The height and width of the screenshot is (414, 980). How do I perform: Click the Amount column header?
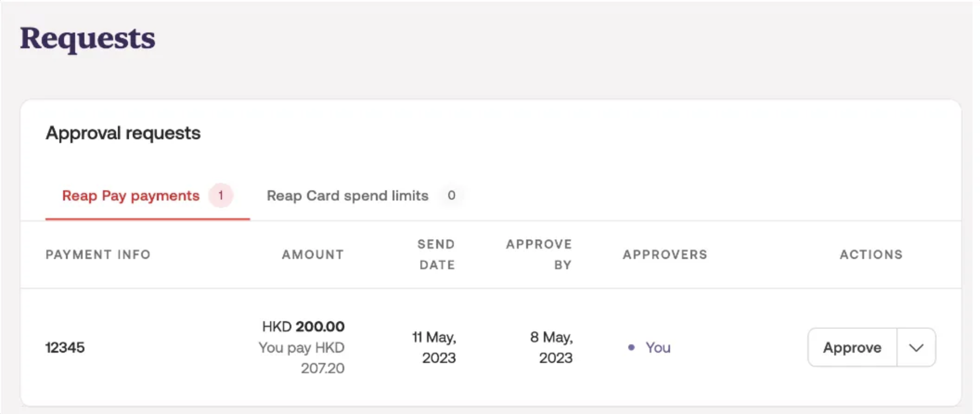point(313,255)
